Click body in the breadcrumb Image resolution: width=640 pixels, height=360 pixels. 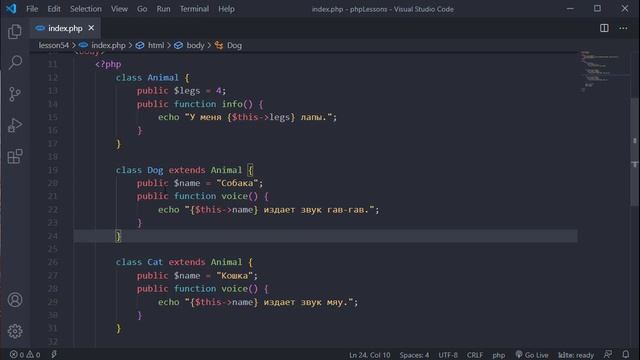[x=195, y=45]
